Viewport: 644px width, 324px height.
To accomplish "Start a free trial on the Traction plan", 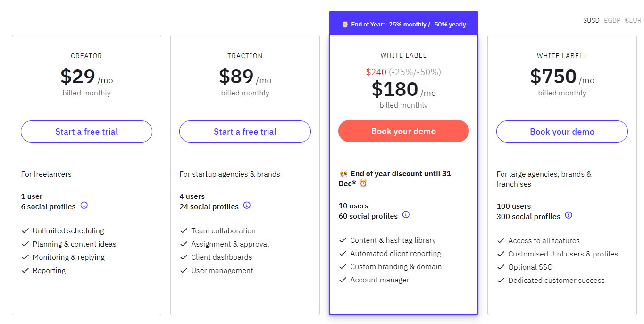I will (x=245, y=131).
